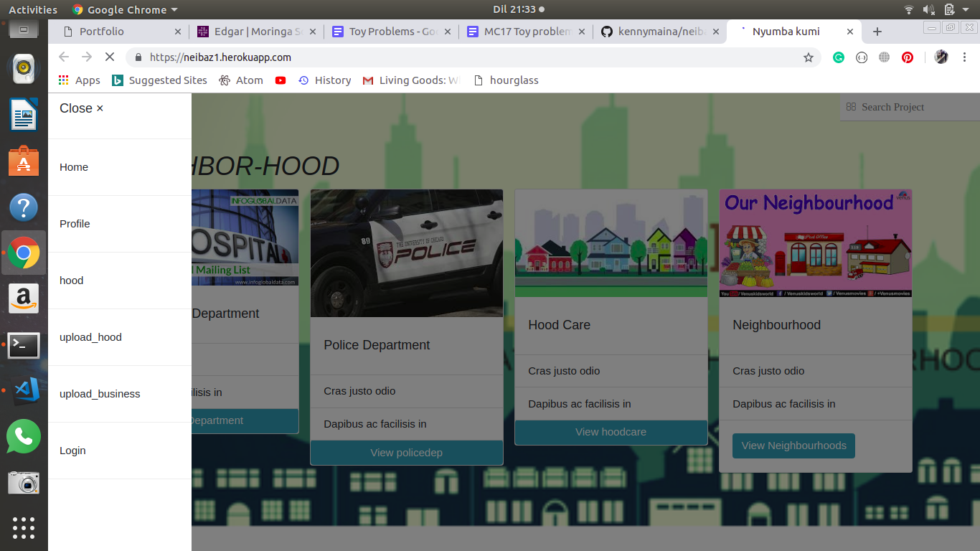Open Visual Studio Code from the dock
Screen dimensions: 980x551
(x=24, y=390)
